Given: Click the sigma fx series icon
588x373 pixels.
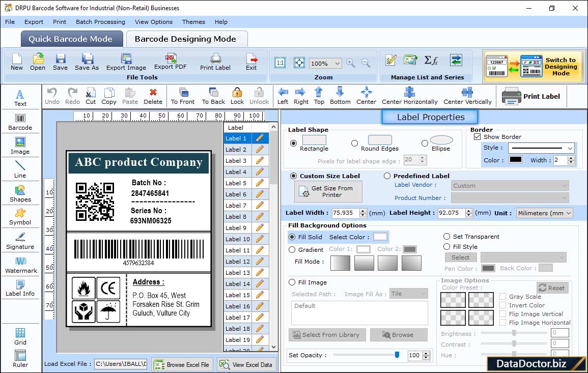Looking at the screenshot, I should click(431, 60).
